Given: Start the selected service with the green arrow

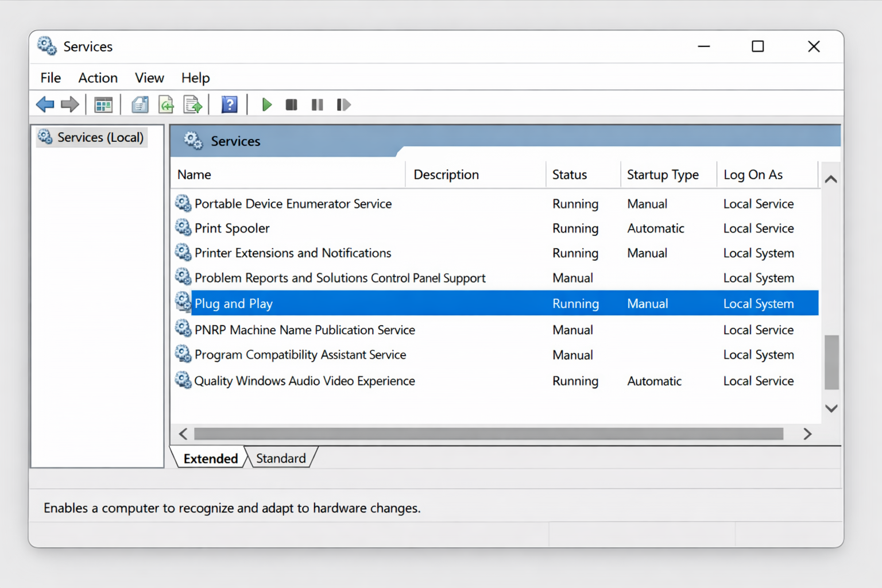Looking at the screenshot, I should coord(266,104).
